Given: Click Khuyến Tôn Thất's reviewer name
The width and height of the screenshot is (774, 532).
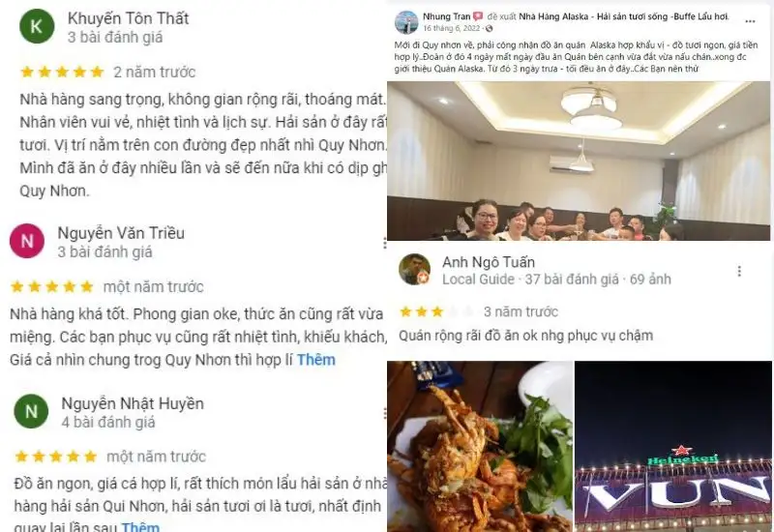Looking at the screenshot, I should point(129,18).
